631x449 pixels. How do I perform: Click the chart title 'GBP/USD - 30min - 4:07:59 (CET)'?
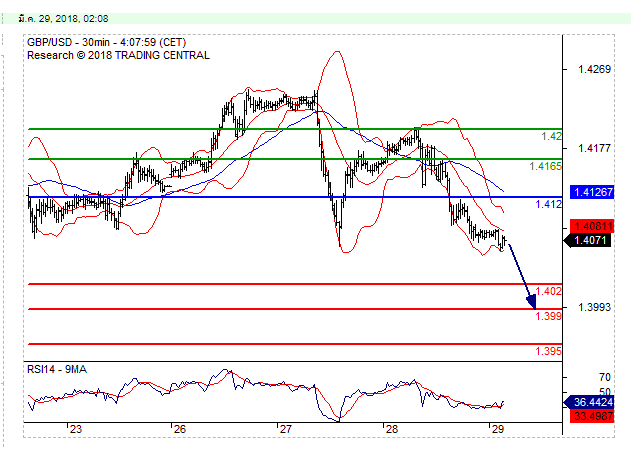107,42
